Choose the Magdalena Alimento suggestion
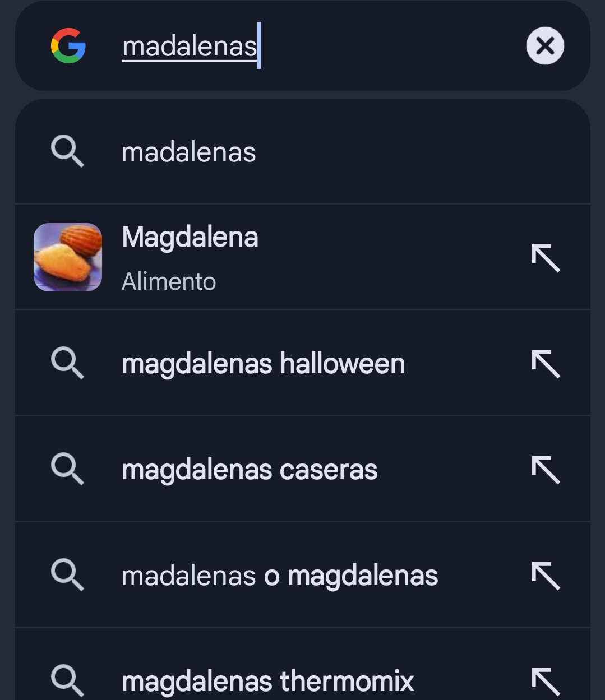The height and width of the screenshot is (700, 605). 190,258
